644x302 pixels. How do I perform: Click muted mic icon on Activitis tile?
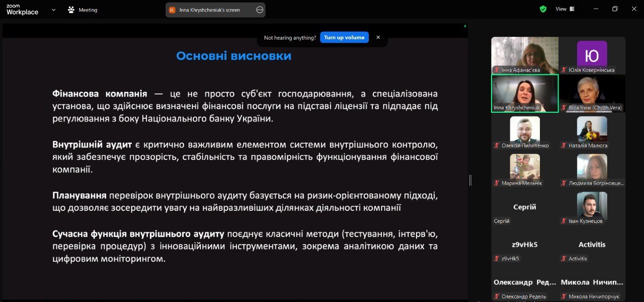point(564,259)
